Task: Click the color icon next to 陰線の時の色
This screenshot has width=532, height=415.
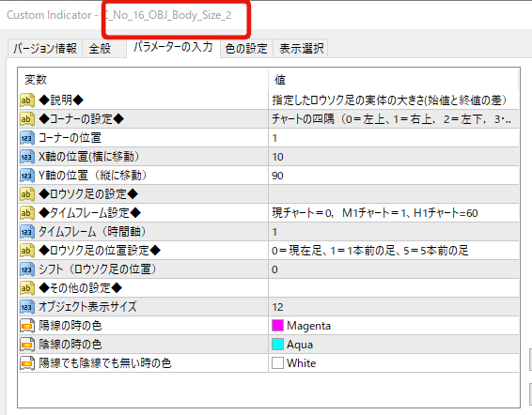Action: coord(27,345)
